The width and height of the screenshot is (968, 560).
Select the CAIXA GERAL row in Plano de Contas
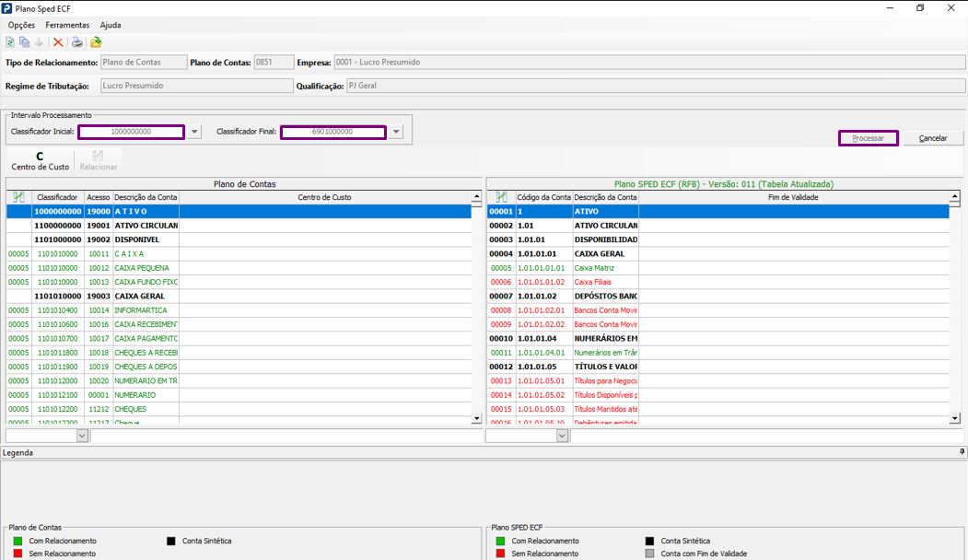point(138,297)
